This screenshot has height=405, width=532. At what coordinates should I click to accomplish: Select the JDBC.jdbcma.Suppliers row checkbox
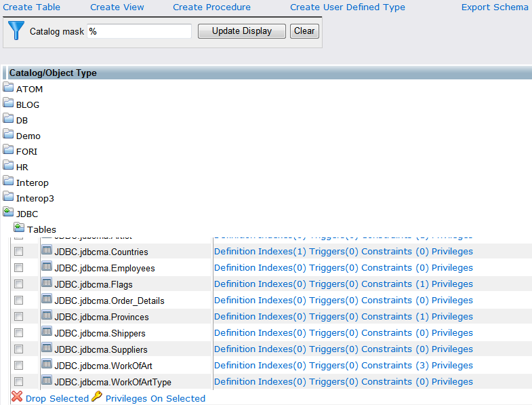(19, 349)
